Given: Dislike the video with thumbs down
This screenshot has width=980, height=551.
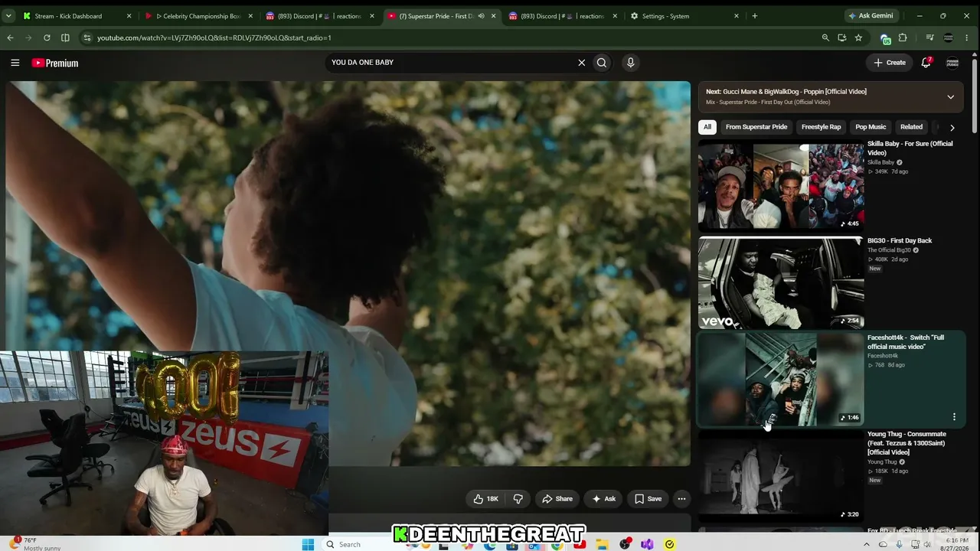Looking at the screenshot, I should [518, 499].
